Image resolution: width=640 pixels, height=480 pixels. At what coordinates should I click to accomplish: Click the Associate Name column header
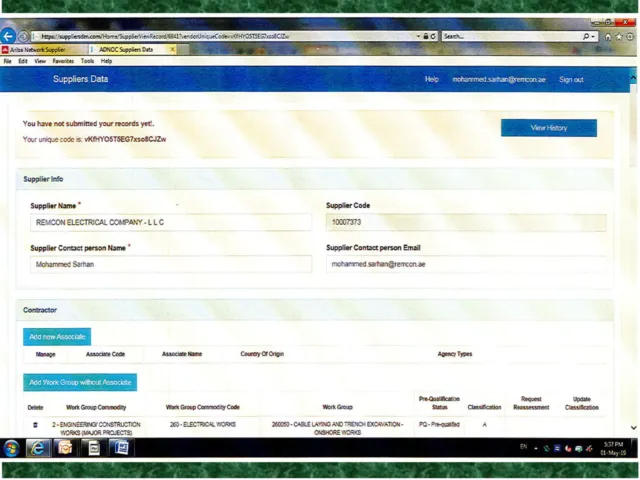pos(182,354)
